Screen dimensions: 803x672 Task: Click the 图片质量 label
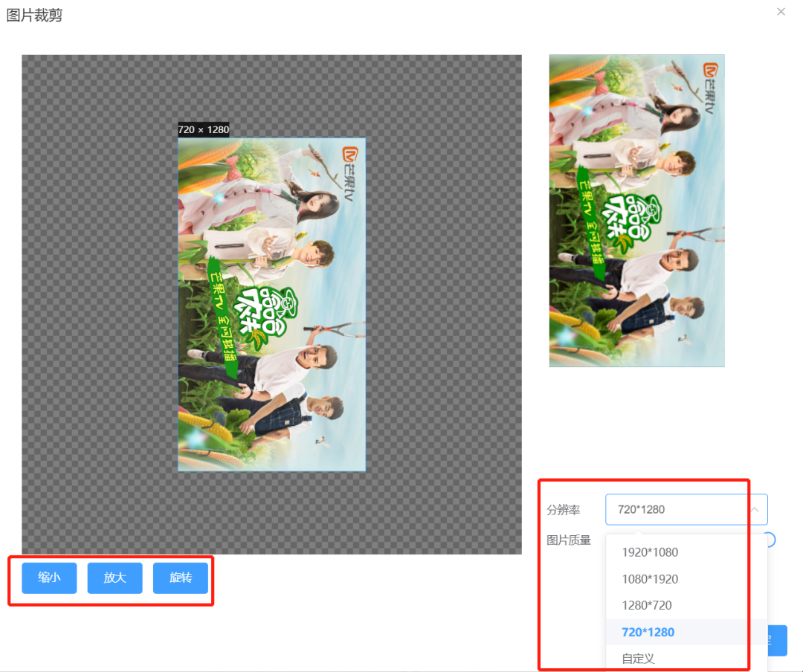tap(569, 540)
